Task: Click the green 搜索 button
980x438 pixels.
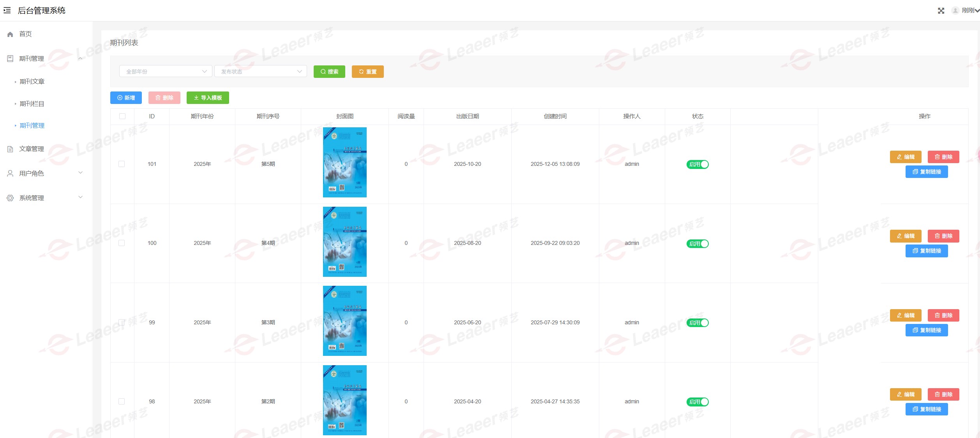Action: [329, 72]
